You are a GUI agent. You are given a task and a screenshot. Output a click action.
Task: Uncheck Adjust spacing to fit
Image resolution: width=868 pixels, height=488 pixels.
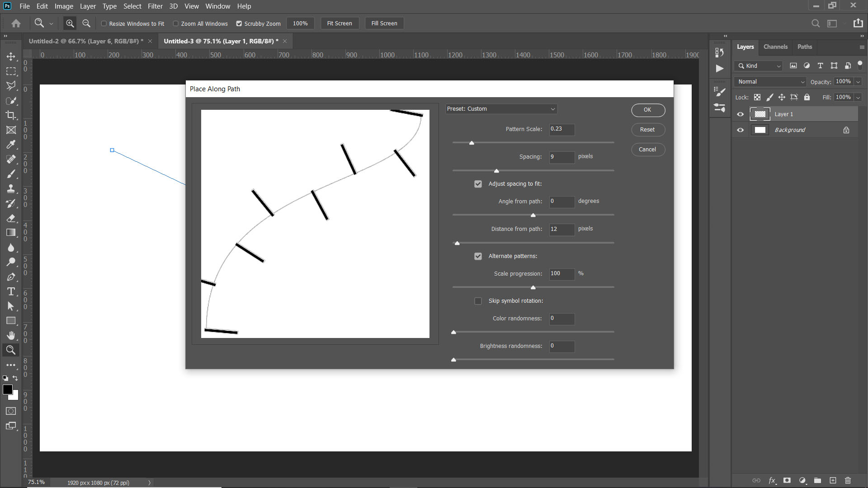[x=478, y=184]
